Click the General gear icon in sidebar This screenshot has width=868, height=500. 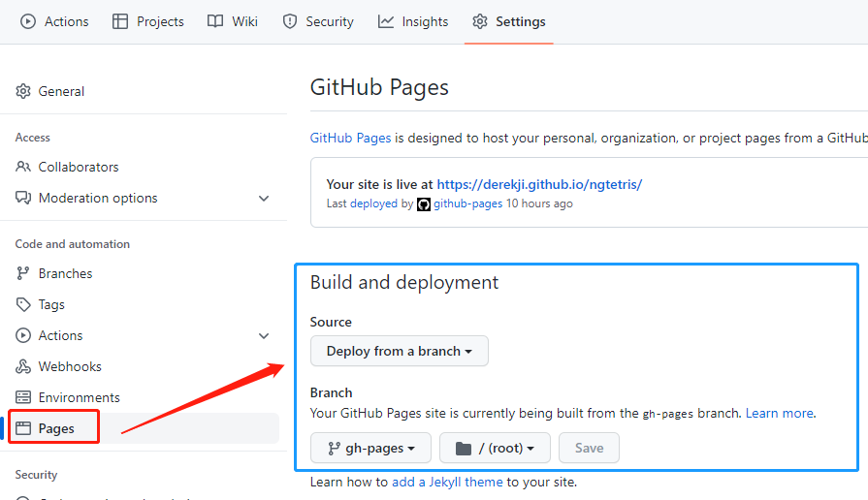22,91
